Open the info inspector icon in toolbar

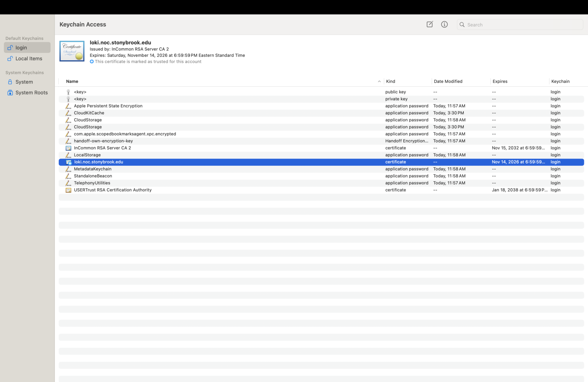click(444, 24)
